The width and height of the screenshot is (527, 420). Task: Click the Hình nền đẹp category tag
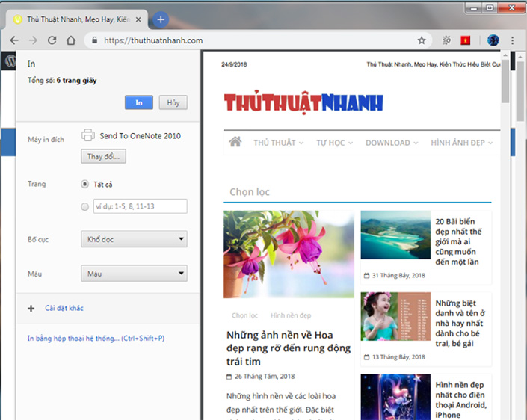click(291, 315)
